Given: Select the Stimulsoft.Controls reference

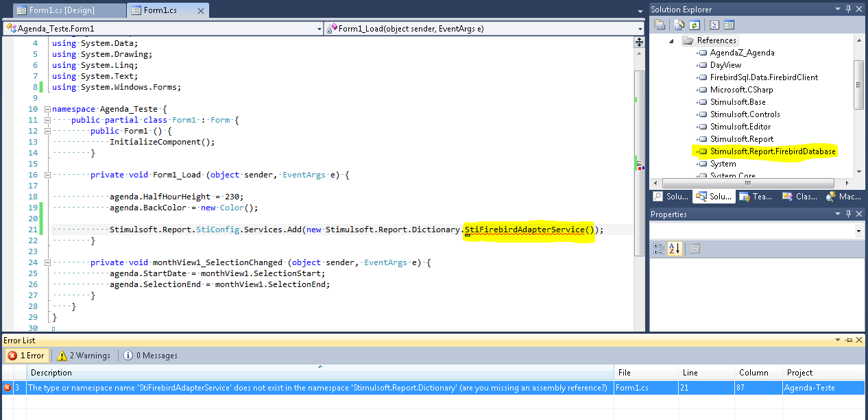Looking at the screenshot, I should tap(745, 114).
